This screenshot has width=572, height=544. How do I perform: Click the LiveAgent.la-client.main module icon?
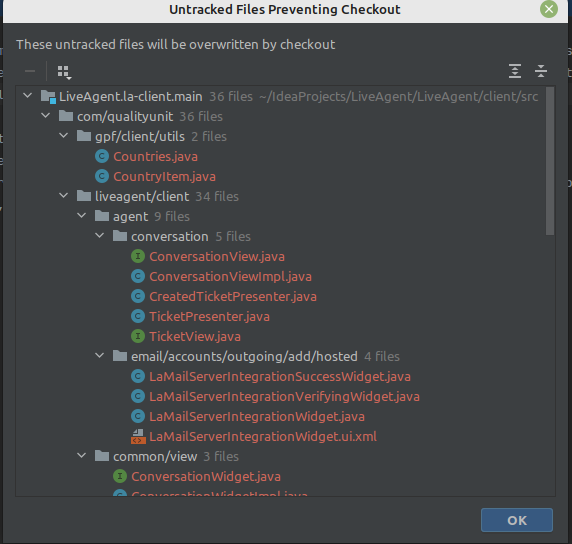48,97
